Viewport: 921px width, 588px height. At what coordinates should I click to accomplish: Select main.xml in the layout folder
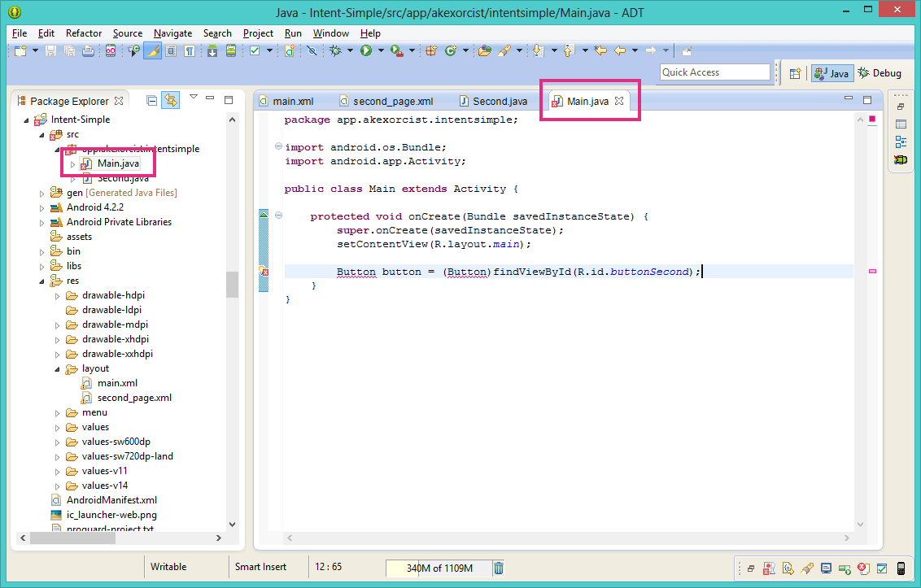(x=117, y=383)
